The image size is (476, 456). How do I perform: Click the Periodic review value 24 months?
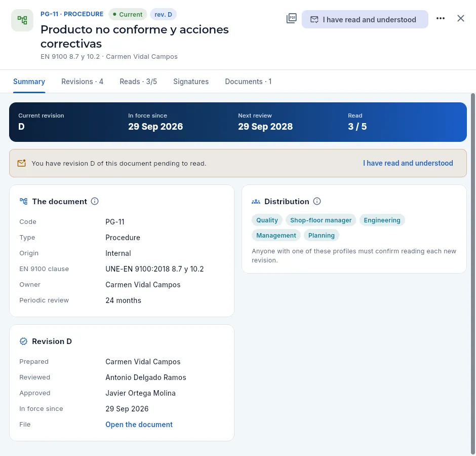coord(123,300)
